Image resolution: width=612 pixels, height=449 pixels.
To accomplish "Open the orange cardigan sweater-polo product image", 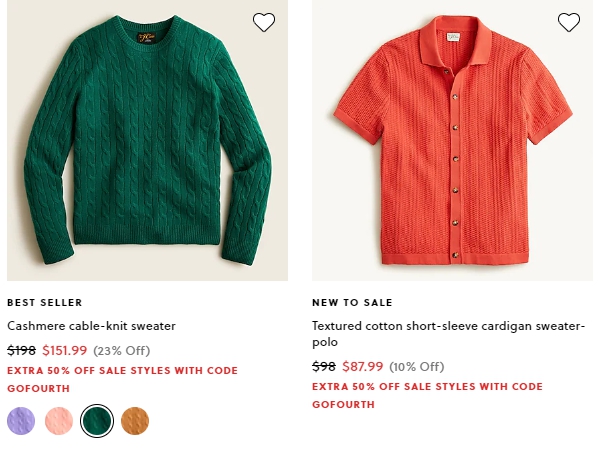I will click(x=452, y=140).
